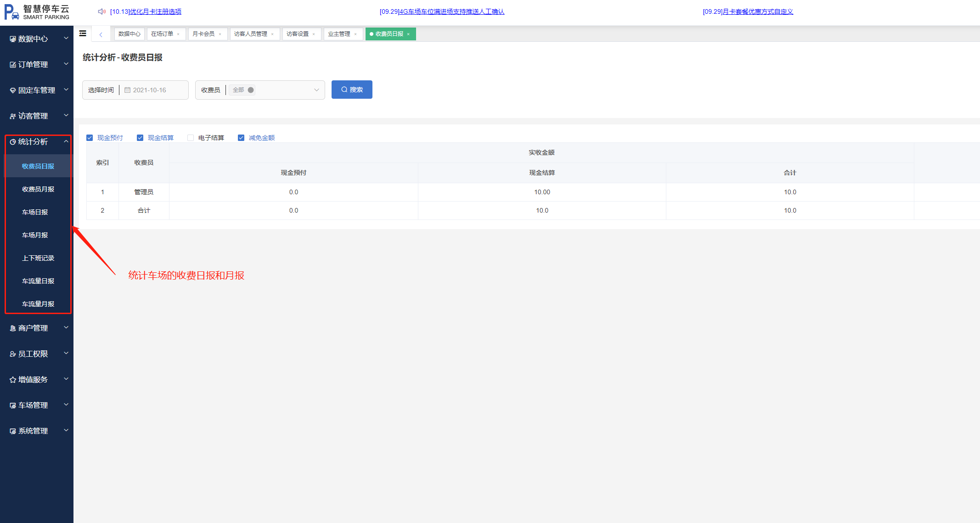The width and height of the screenshot is (980, 523).
Task: Close the 业主管理 tab
Action: [355, 34]
